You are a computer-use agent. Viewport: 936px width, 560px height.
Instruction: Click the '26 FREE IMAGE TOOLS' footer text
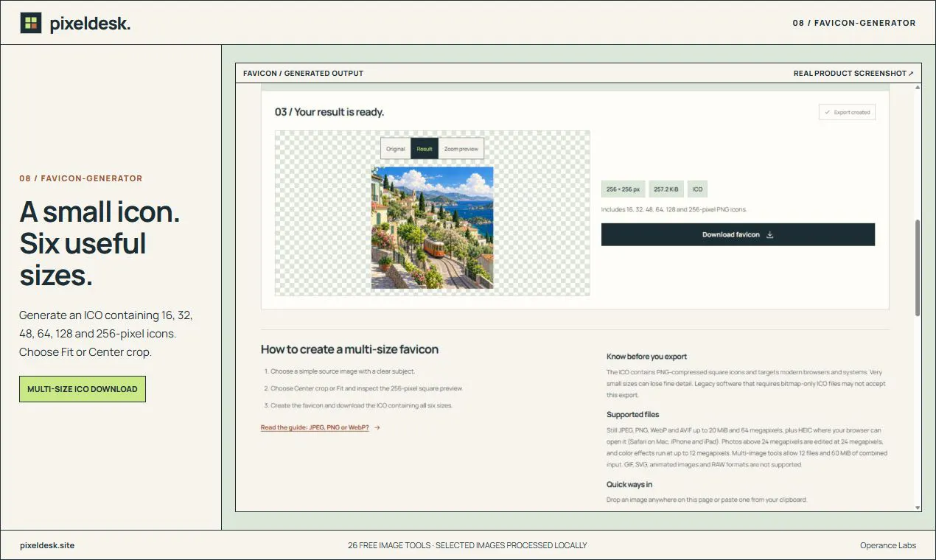389,545
